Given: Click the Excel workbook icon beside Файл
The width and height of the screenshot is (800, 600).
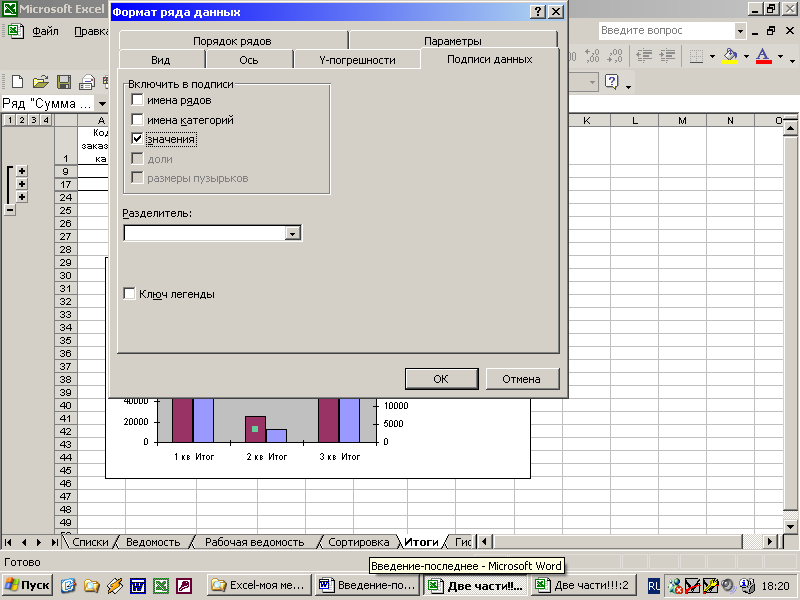Looking at the screenshot, I should (x=15, y=31).
